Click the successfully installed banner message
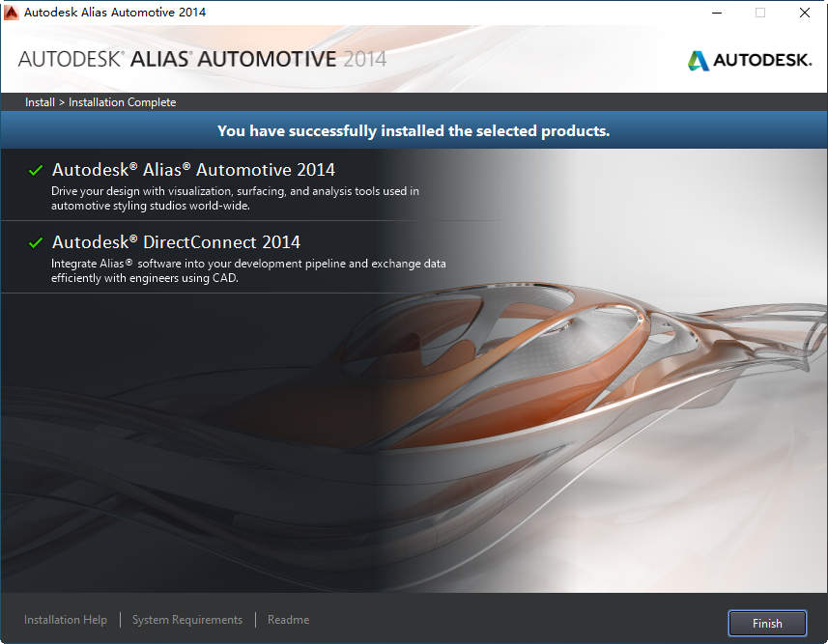This screenshot has width=828, height=644. point(414,131)
